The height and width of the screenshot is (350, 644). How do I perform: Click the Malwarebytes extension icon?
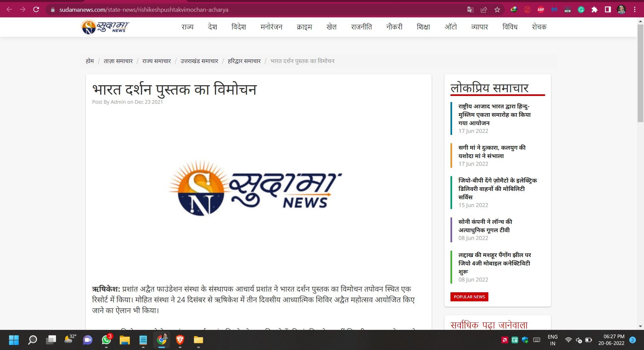554,10
